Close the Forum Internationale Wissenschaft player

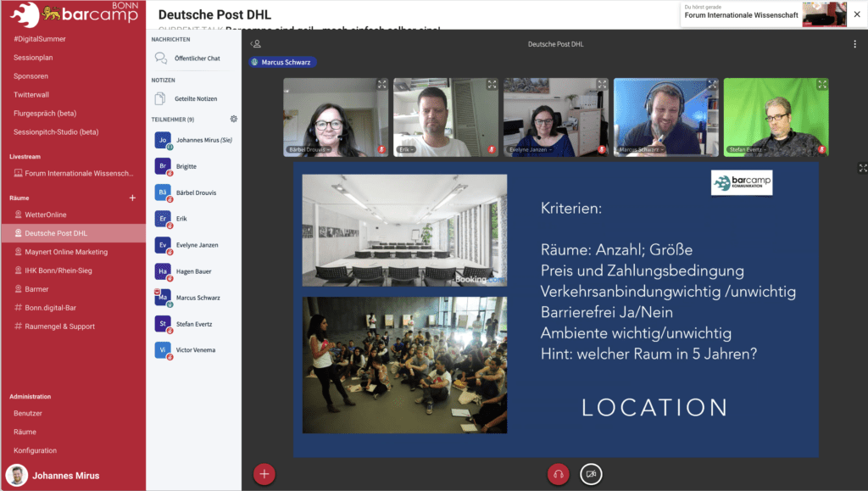857,14
